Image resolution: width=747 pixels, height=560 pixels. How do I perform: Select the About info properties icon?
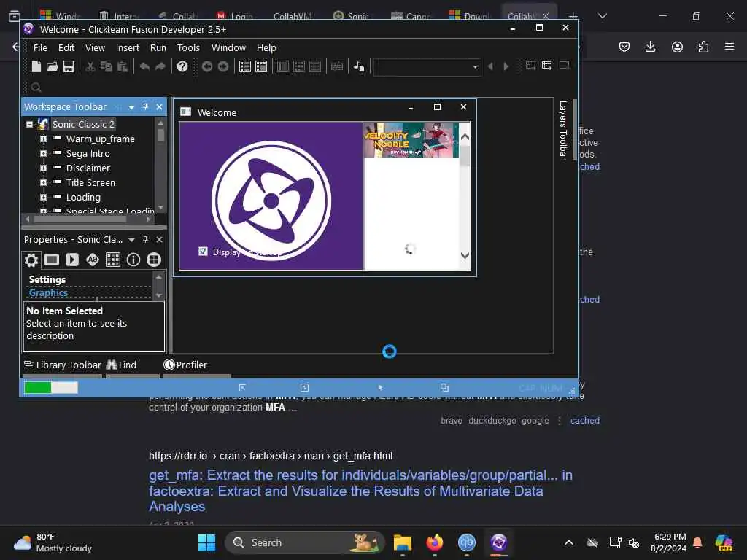(x=133, y=260)
